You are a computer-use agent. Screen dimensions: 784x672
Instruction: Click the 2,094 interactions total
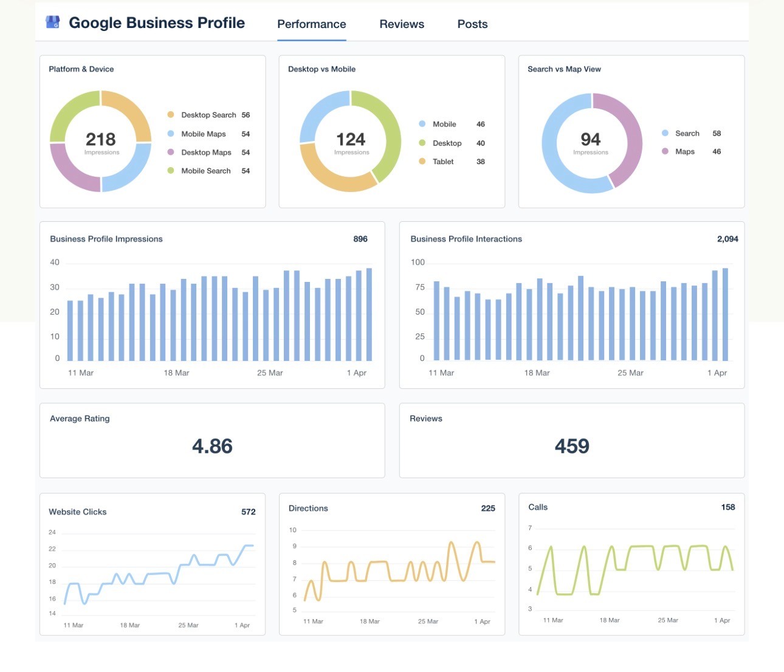pos(727,239)
